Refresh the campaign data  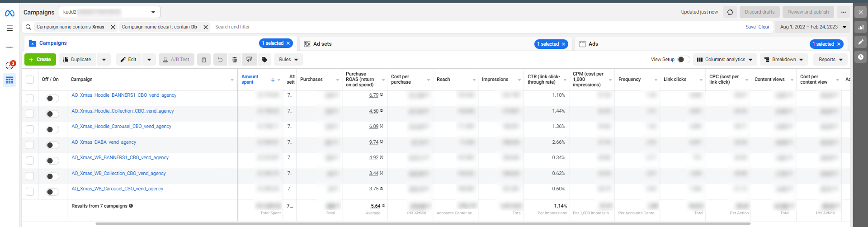tap(730, 12)
